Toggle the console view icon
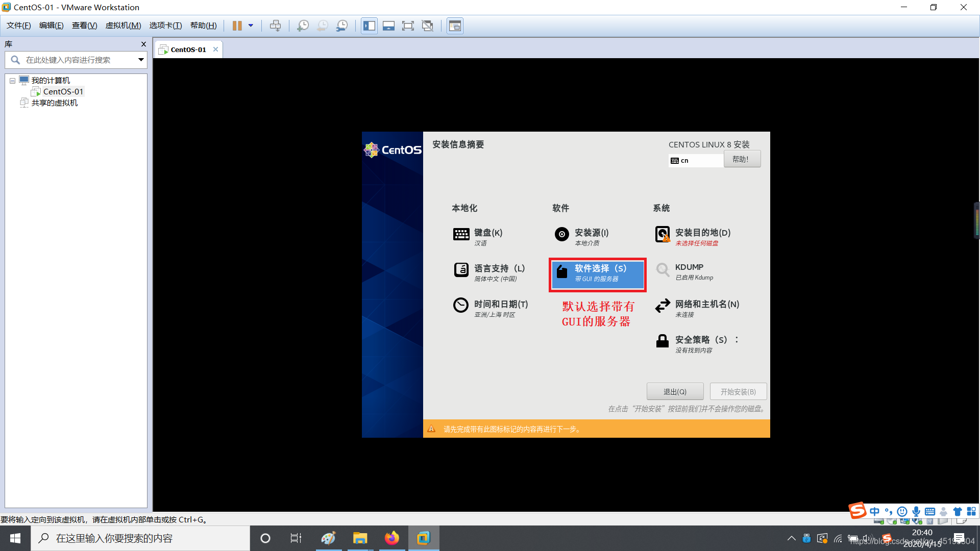This screenshot has height=551, width=980. (x=455, y=26)
